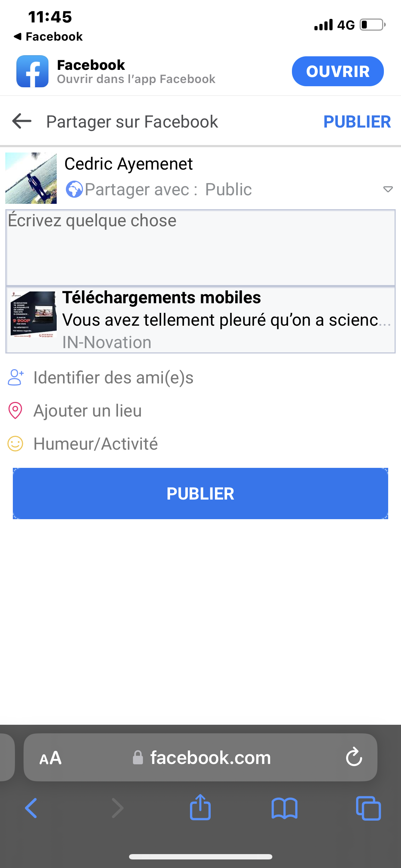This screenshot has height=868, width=401.
Task: Show Safari open tabs icon
Action: click(368, 808)
